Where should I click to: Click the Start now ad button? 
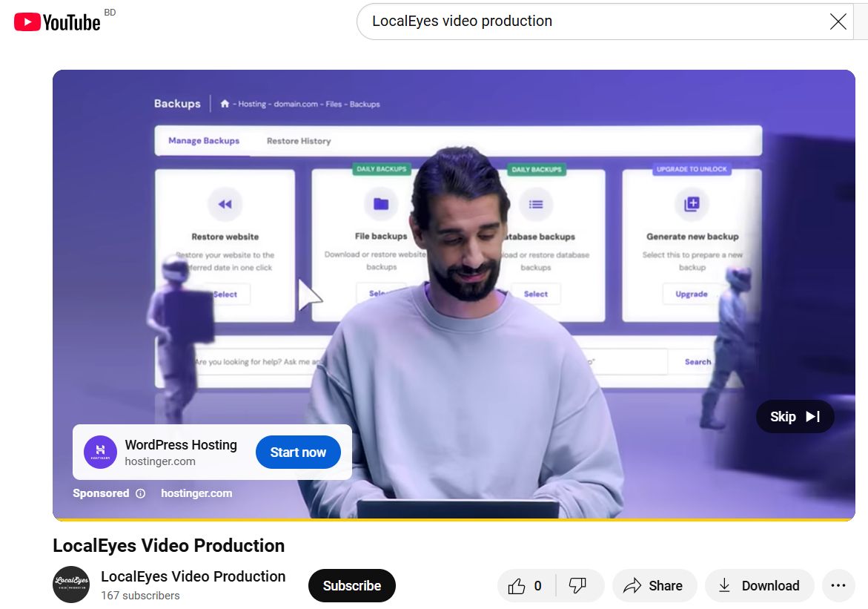pos(298,452)
